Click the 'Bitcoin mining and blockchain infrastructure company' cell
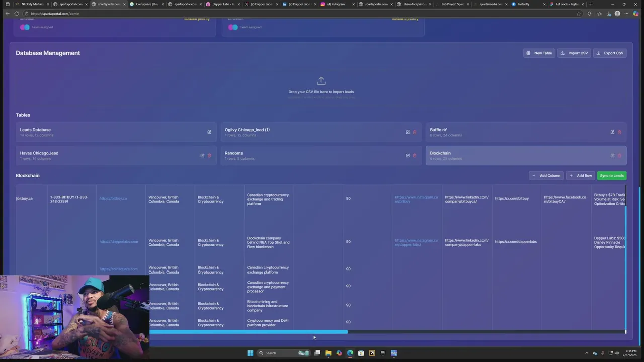Image resolution: width=644 pixels, height=362 pixels. click(x=268, y=306)
